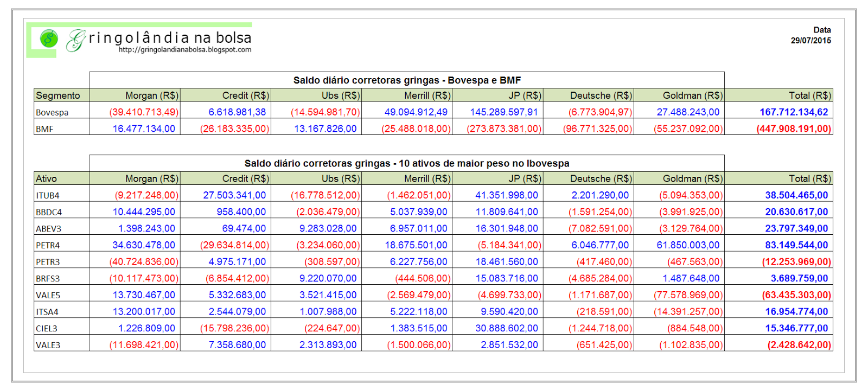This screenshot has width=868, height=391.
Task: Select BMF Goldman value (55.237.092,00)
Action: click(x=688, y=129)
